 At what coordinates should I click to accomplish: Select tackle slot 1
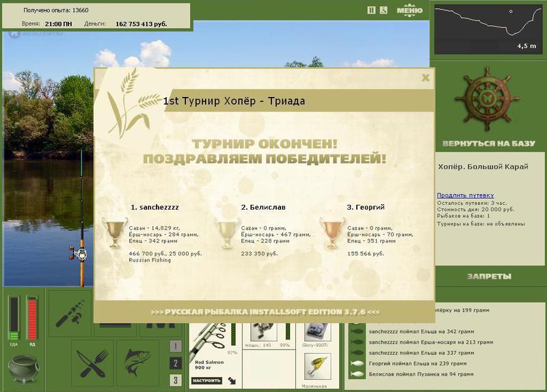[x=176, y=346]
